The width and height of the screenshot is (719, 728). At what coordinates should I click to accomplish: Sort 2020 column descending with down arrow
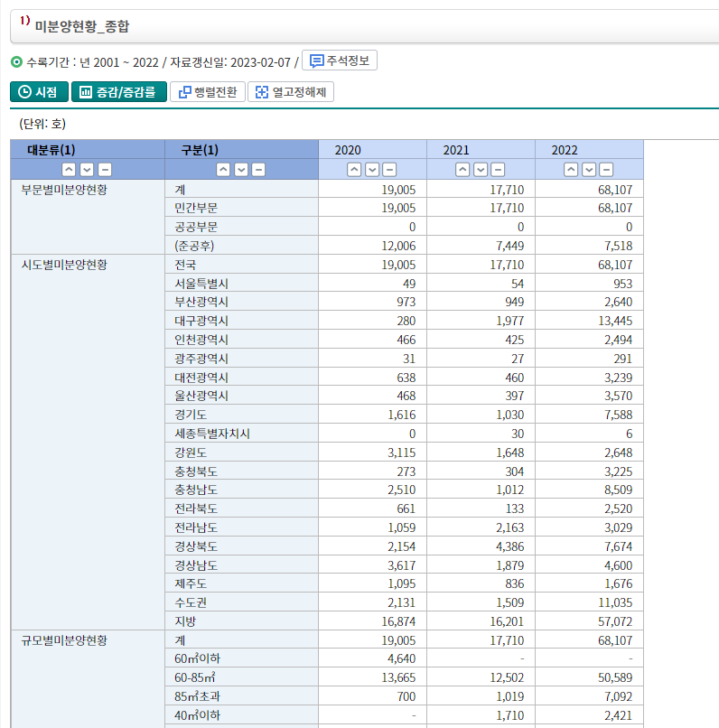(x=372, y=170)
